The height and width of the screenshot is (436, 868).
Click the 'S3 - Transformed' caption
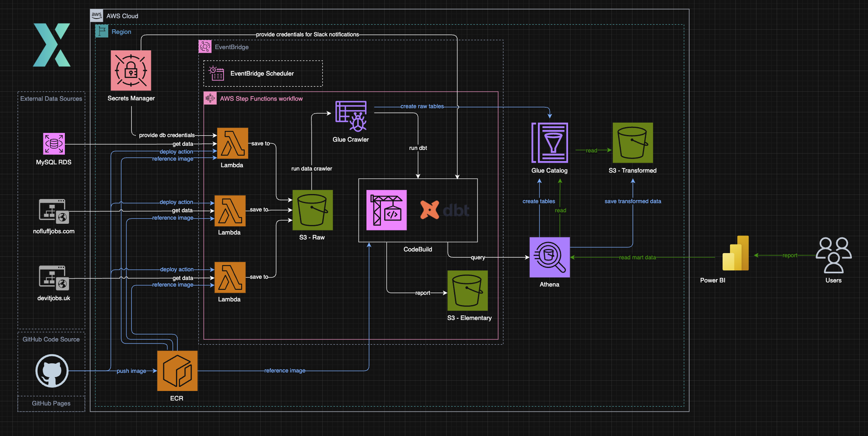coord(633,171)
